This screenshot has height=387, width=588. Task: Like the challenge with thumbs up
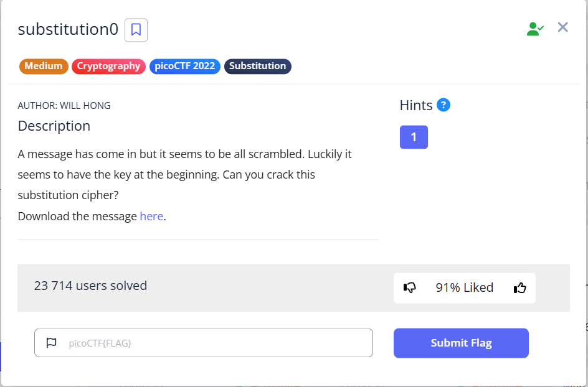coord(519,287)
